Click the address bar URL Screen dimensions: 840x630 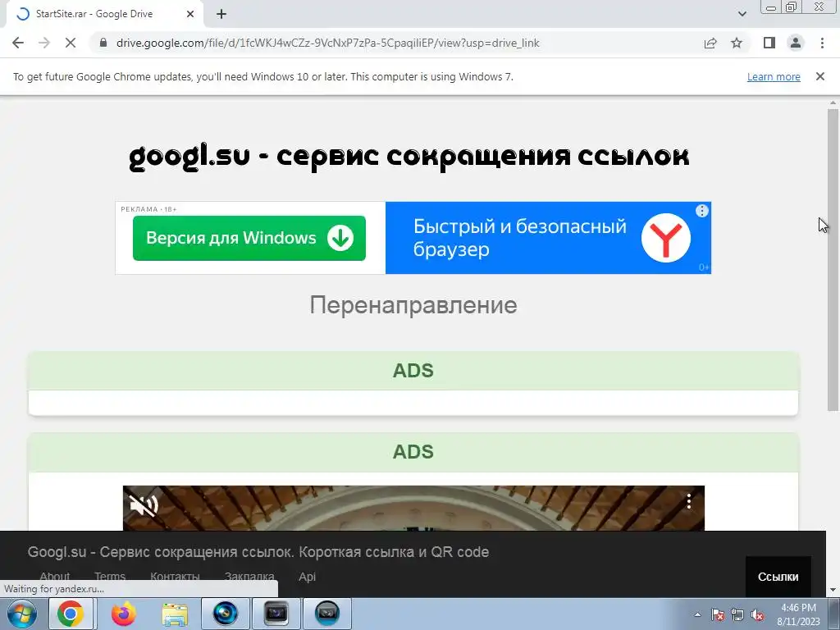tap(328, 43)
